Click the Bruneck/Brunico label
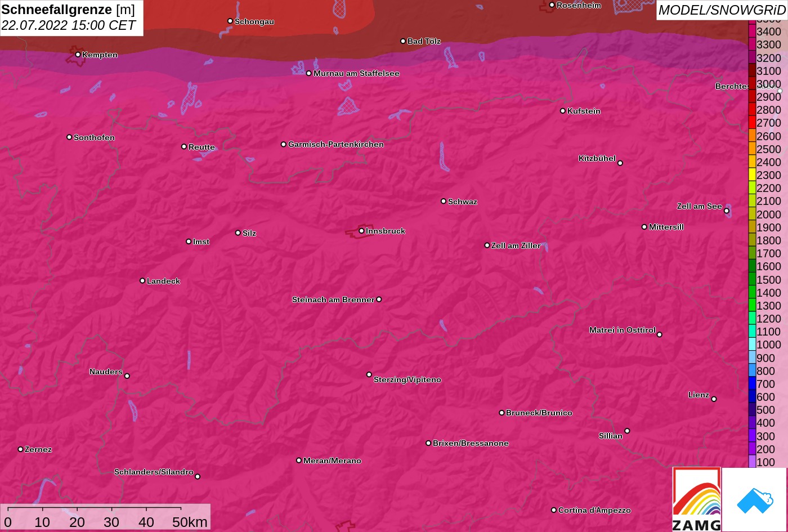Screen dimensions: 788x532 pos(539,413)
